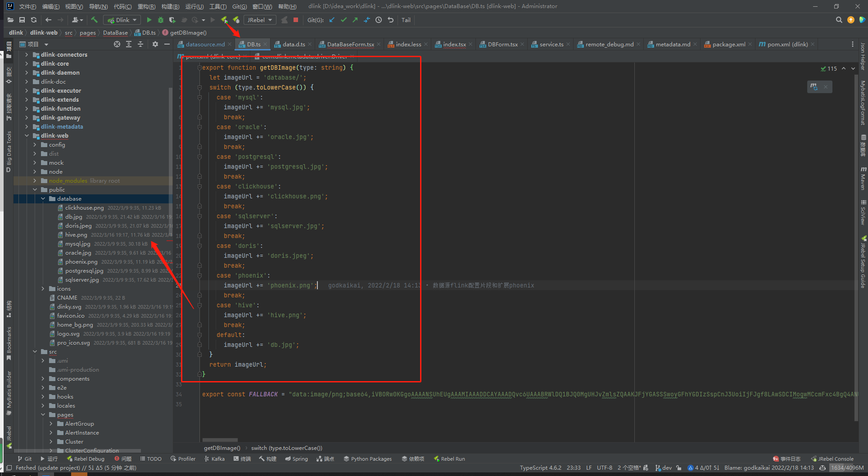Toggle the MyBatis Builder tool window
The image size is (868, 476).
[x=9, y=393]
